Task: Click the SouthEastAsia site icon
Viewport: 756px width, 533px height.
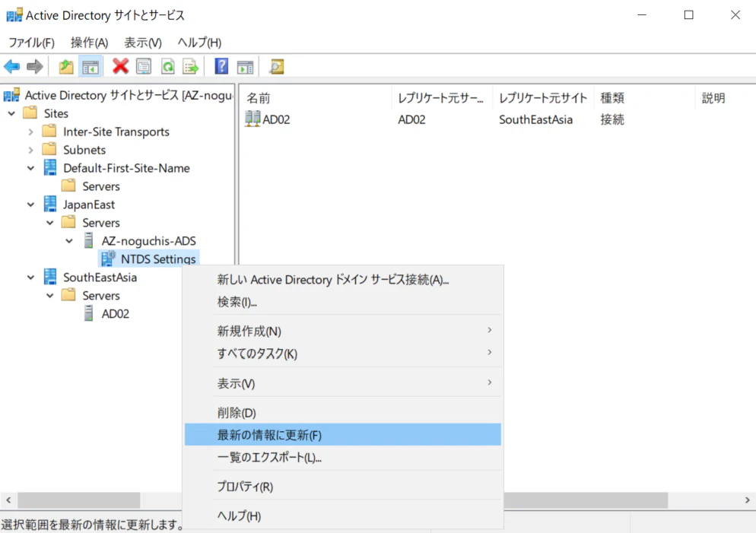Action: coord(50,277)
